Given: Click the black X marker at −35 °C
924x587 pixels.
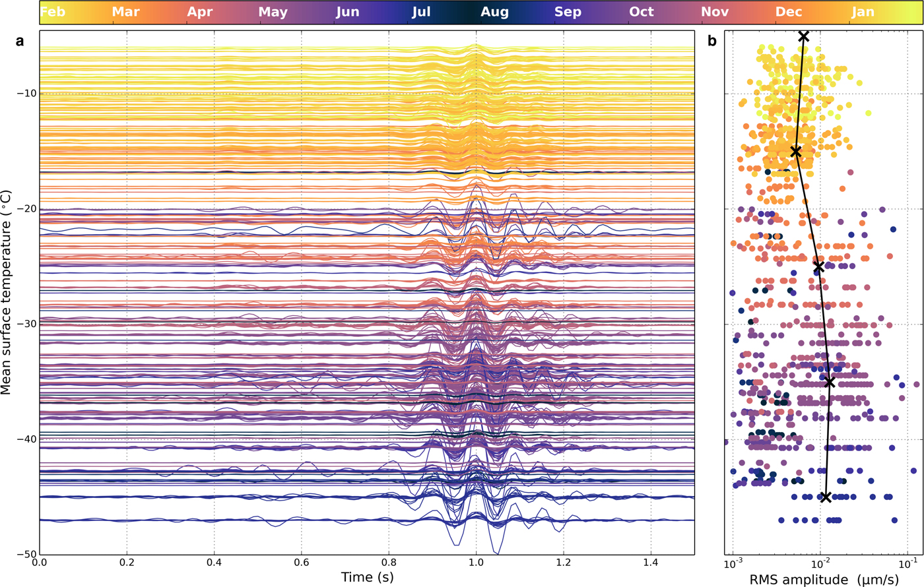Looking at the screenshot, I should point(830,382).
